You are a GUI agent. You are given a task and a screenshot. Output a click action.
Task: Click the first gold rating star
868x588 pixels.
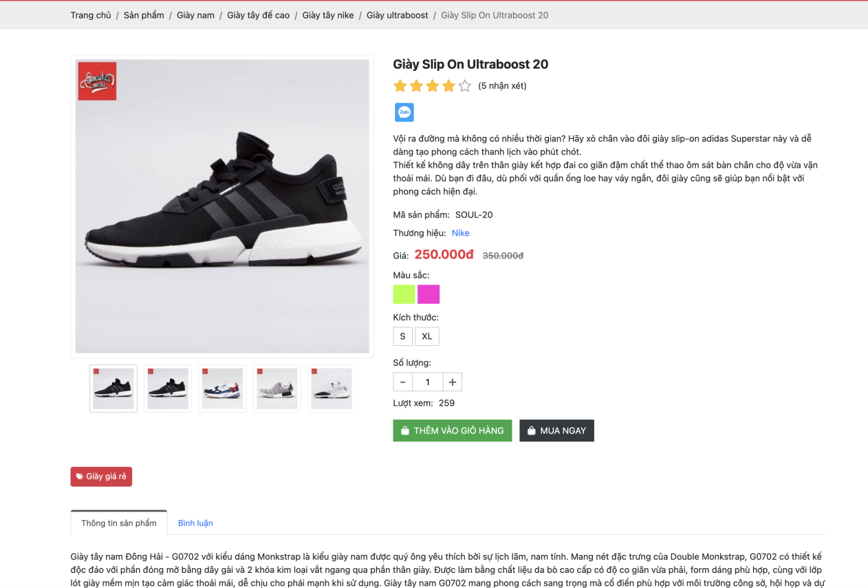click(x=400, y=86)
